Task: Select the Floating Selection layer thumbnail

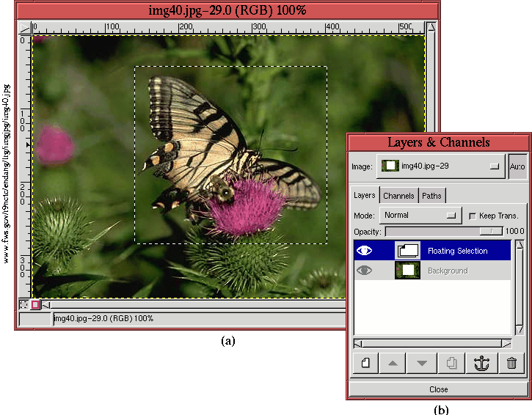Action: tap(407, 251)
